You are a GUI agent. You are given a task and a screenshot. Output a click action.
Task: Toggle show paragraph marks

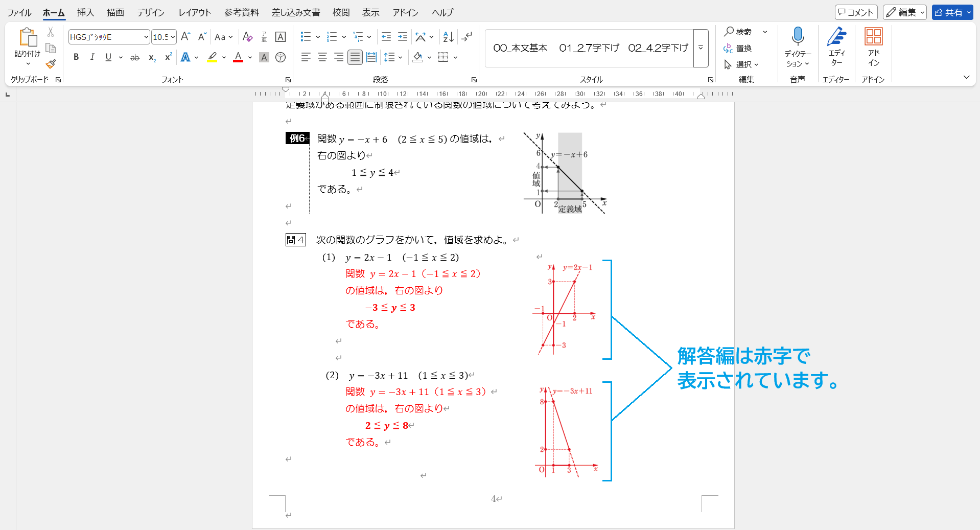pyautogui.click(x=466, y=37)
